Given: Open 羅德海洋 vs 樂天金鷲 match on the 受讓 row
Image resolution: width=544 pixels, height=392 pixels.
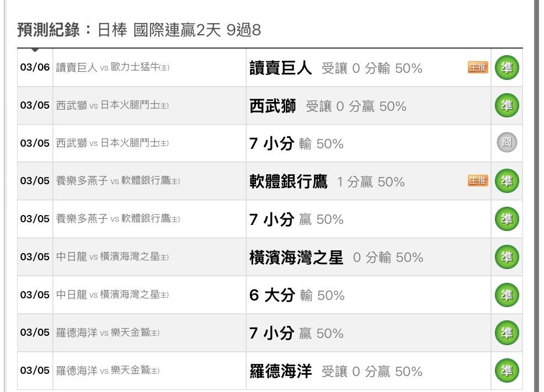Looking at the screenshot, I should pyautogui.click(x=108, y=370).
